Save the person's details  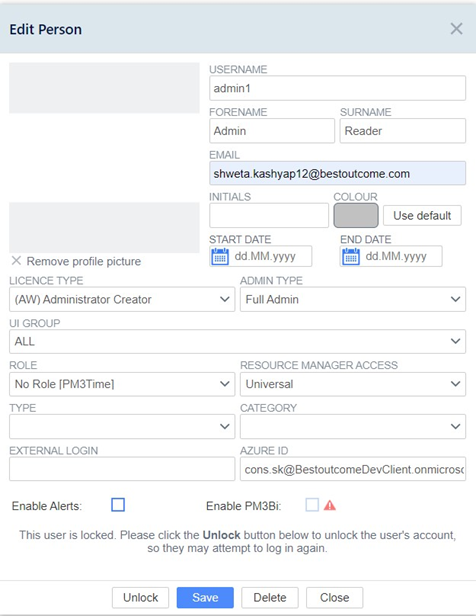pyautogui.click(x=205, y=598)
